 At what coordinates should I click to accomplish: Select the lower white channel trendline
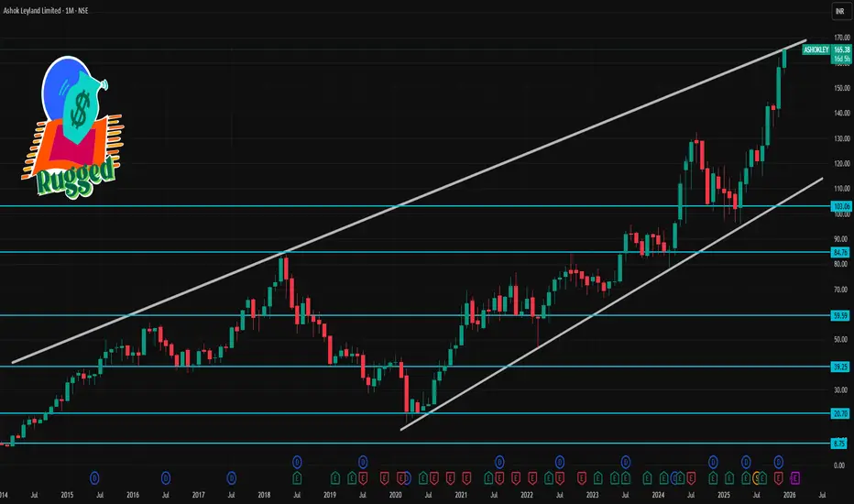pyautogui.click(x=611, y=304)
